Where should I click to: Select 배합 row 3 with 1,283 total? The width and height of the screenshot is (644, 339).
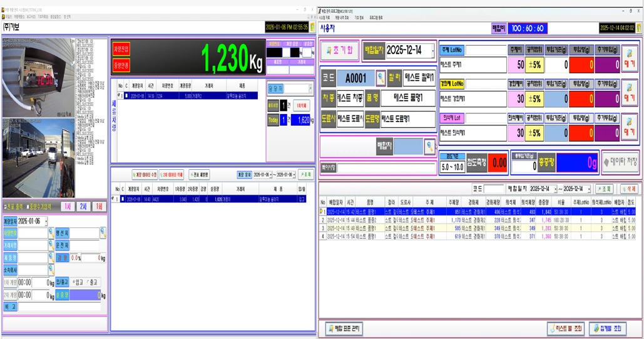point(478,228)
